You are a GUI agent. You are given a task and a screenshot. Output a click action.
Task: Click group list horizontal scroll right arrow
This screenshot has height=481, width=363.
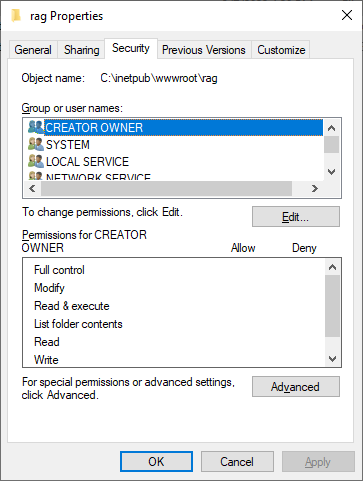(x=315, y=189)
